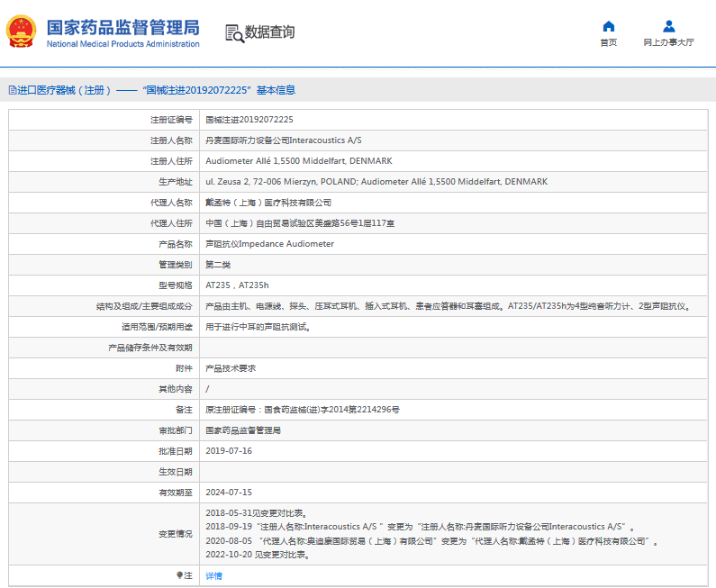Click the 附件 row label
This screenshot has width=716, height=588.
click(184, 368)
